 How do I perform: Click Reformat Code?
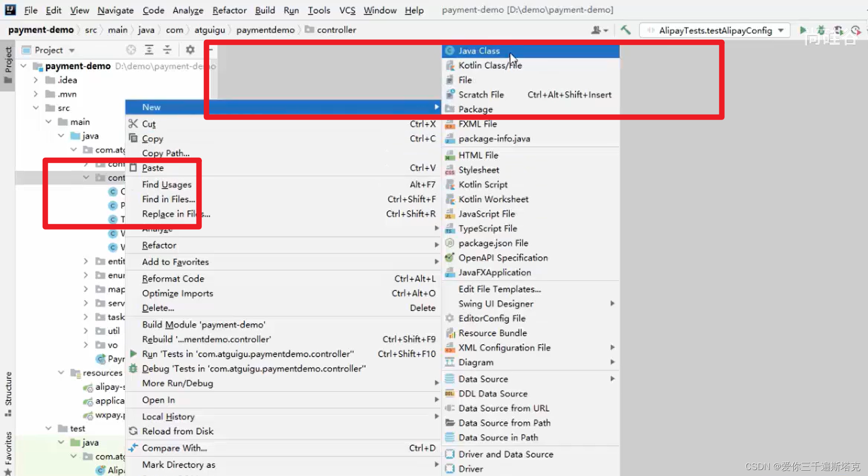[283, 279]
